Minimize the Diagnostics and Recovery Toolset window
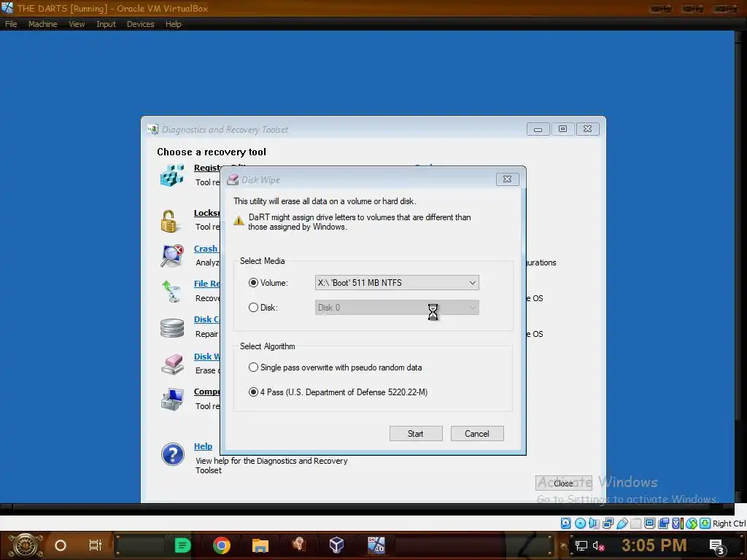This screenshot has width=747, height=560. pyautogui.click(x=538, y=129)
